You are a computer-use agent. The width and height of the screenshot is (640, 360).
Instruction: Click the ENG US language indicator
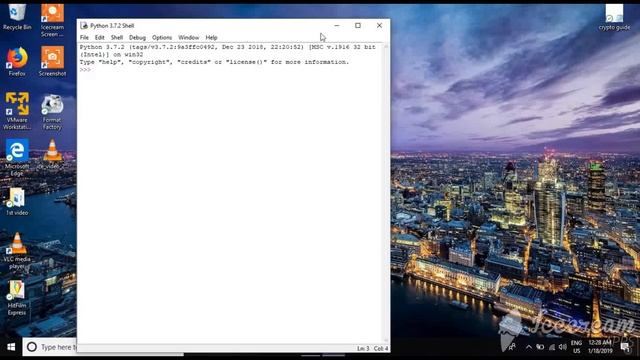576,347
